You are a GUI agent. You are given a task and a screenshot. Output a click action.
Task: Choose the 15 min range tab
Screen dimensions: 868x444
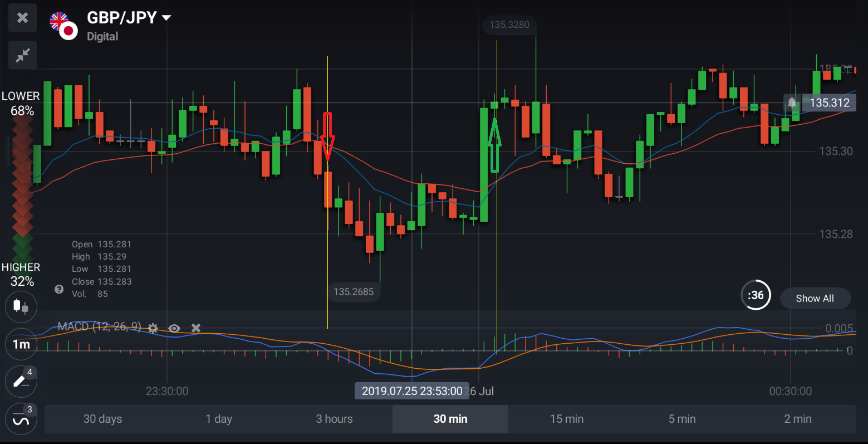click(567, 419)
